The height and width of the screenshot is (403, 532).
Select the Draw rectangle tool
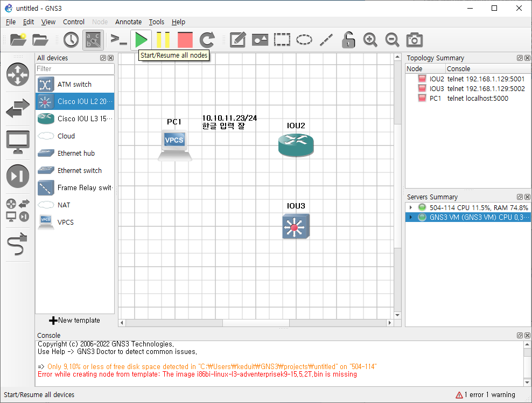click(x=282, y=40)
